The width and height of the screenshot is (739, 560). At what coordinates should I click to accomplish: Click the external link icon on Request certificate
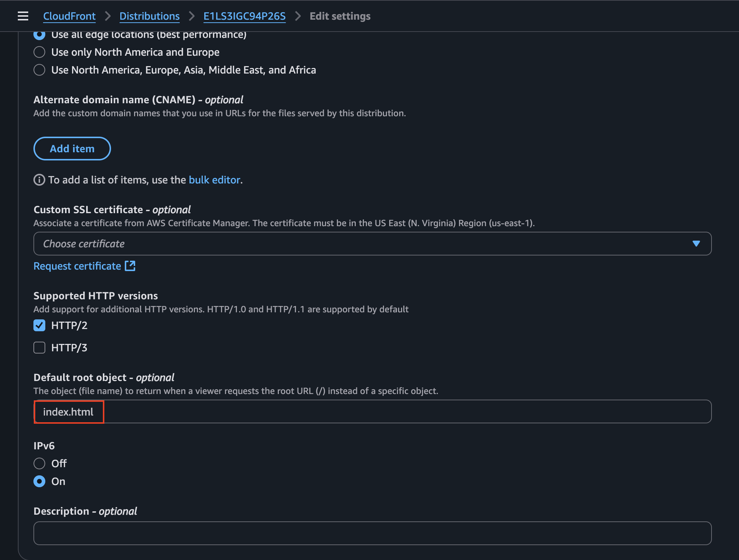(x=130, y=266)
